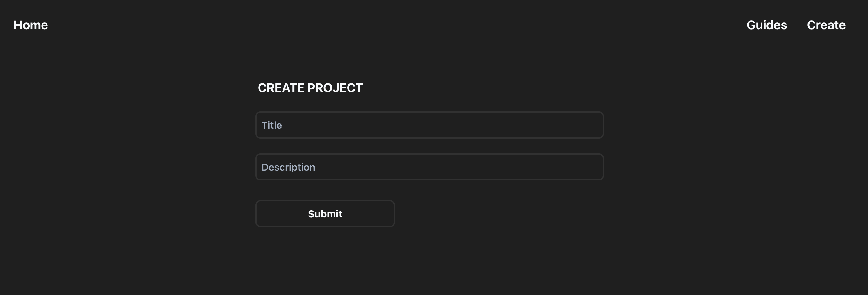
Task: Click the empty area of Title field
Action: coord(441,125)
